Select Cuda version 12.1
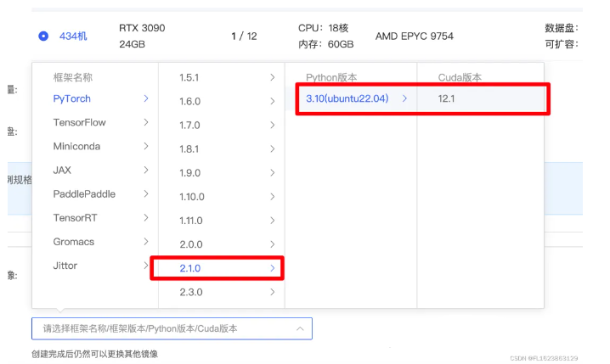610x364 pixels. [446, 98]
